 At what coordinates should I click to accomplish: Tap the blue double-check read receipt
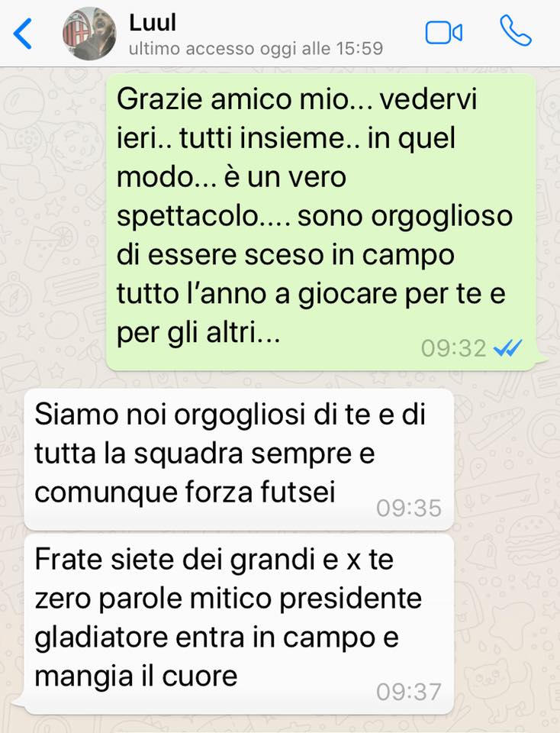(507, 348)
